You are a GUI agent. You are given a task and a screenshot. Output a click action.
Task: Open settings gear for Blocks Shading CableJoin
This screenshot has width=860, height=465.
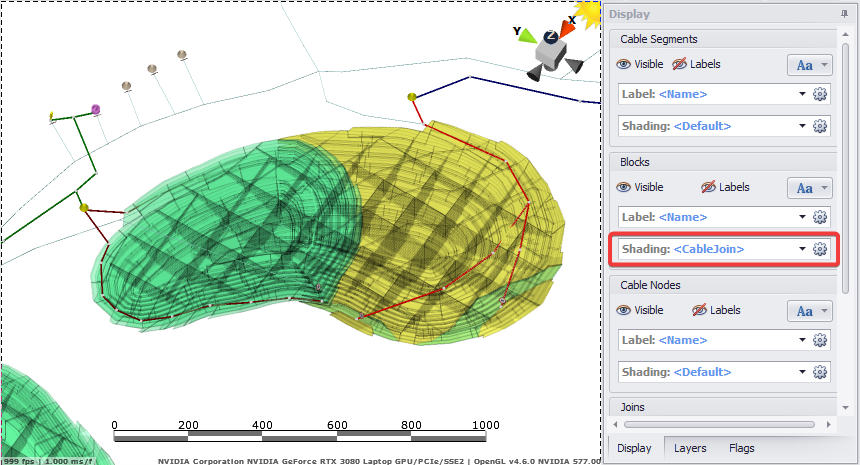tap(820, 249)
